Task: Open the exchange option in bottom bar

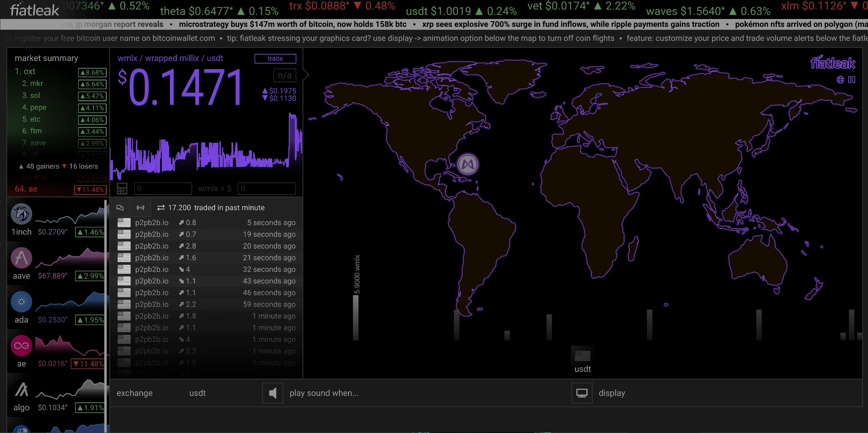Action: point(135,393)
